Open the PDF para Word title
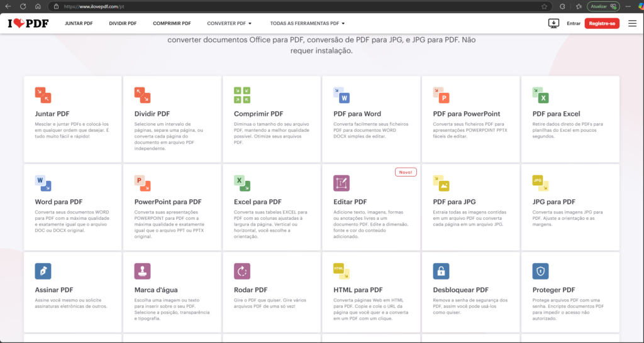 357,114
